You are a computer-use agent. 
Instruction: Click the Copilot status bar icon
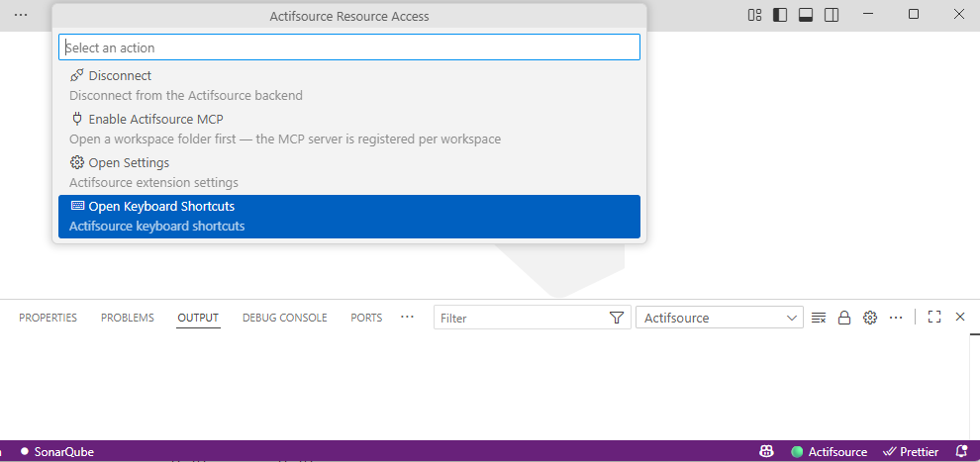[x=767, y=451]
